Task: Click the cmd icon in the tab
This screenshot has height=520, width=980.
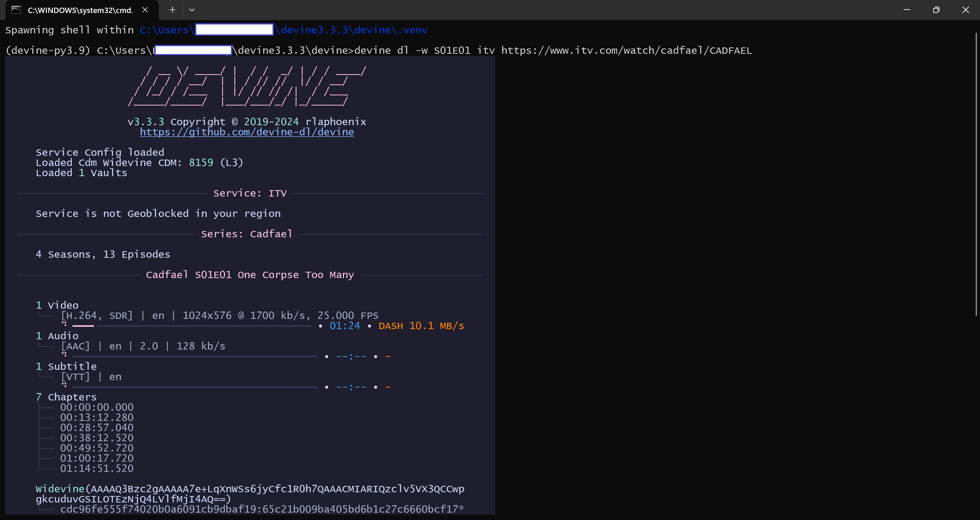Action: click(x=16, y=10)
